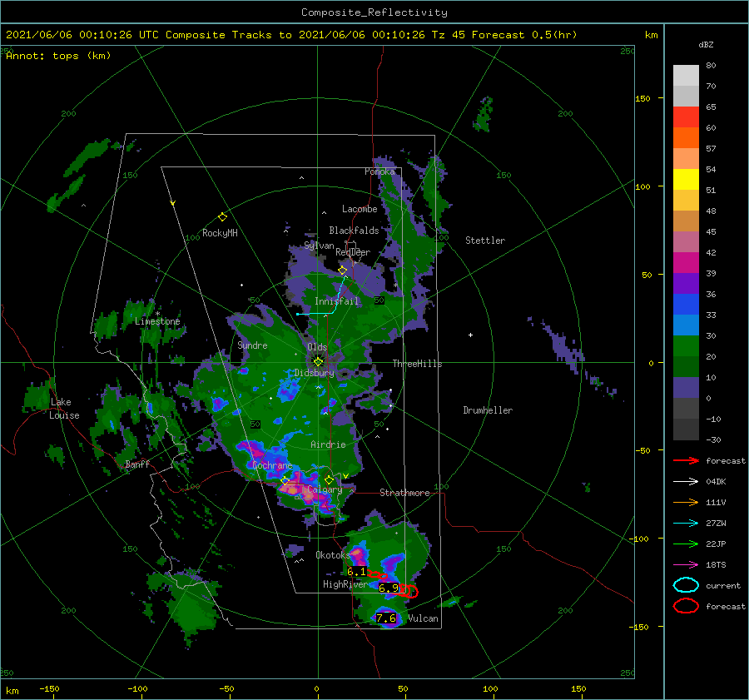Select the red 65-60 dBZ color swatch

point(686,117)
